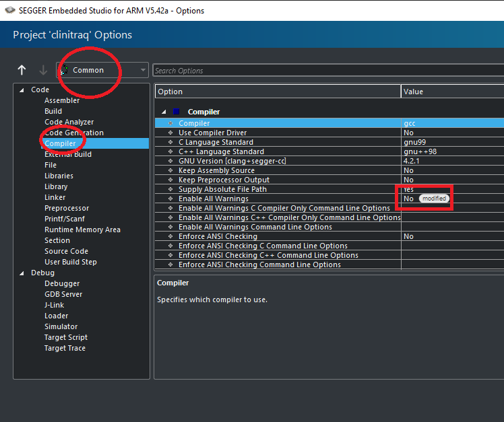Click the up arrow navigation icon
This screenshot has height=422, width=504.
pyautogui.click(x=22, y=70)
